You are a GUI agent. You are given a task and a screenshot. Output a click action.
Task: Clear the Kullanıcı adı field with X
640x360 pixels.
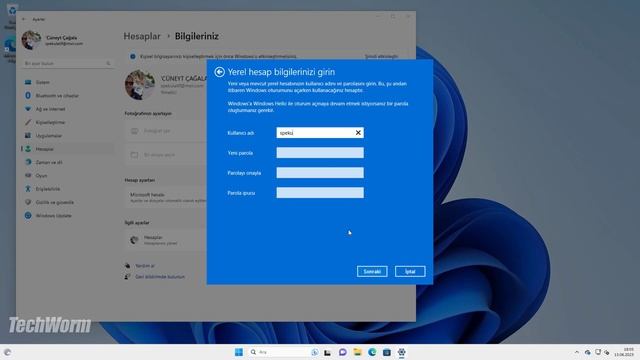[358, 133]
